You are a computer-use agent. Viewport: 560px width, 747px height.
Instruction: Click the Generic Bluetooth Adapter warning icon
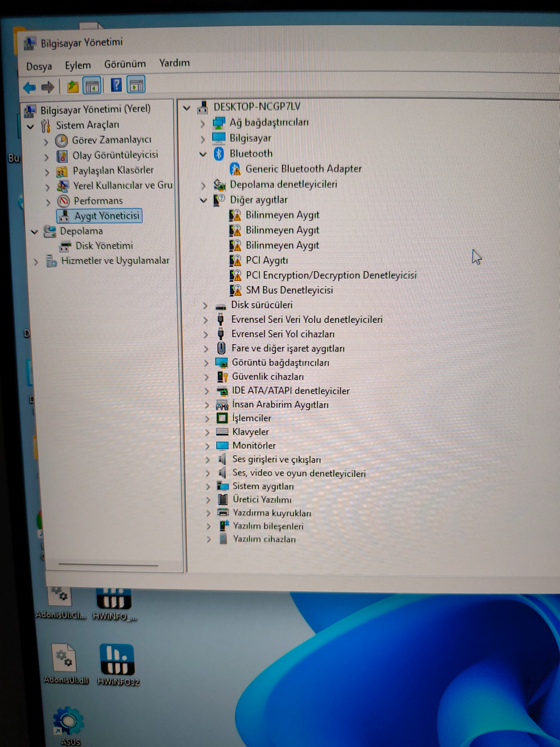click(235, 169)
